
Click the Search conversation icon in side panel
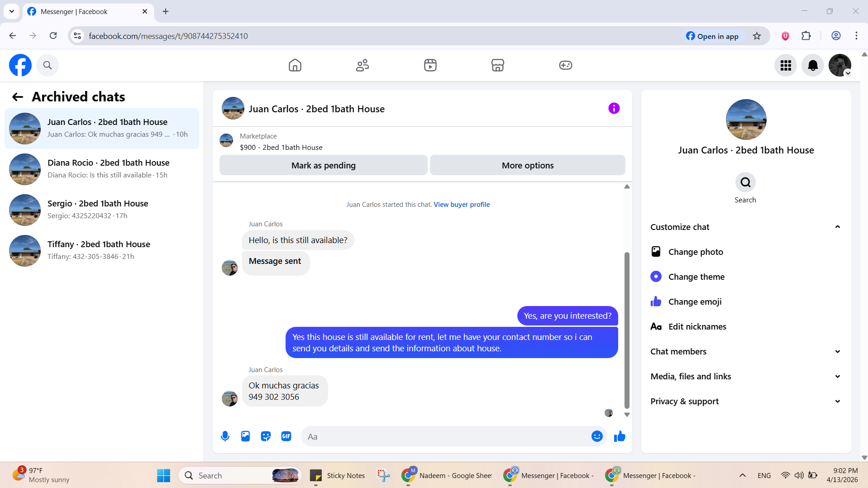pos(745,182)
